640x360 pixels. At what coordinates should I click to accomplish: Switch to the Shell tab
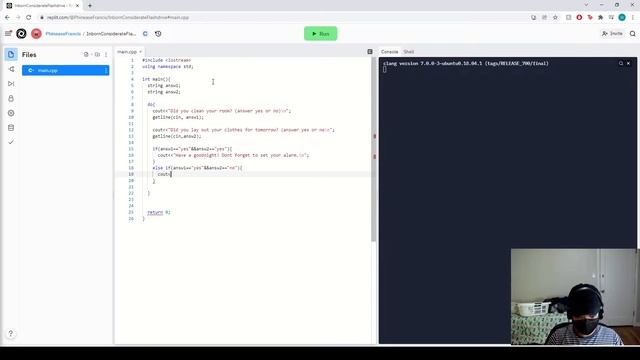point(409,52)
